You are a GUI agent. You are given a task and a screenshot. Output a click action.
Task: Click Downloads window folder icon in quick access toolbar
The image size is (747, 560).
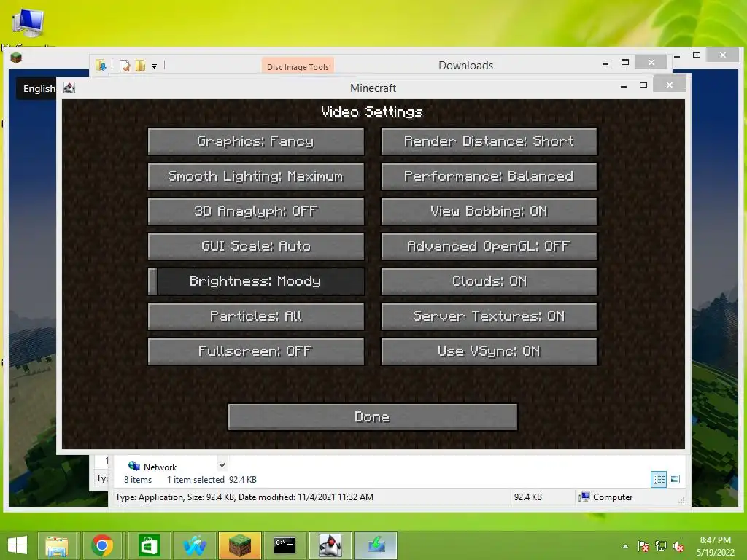(101, 65)
